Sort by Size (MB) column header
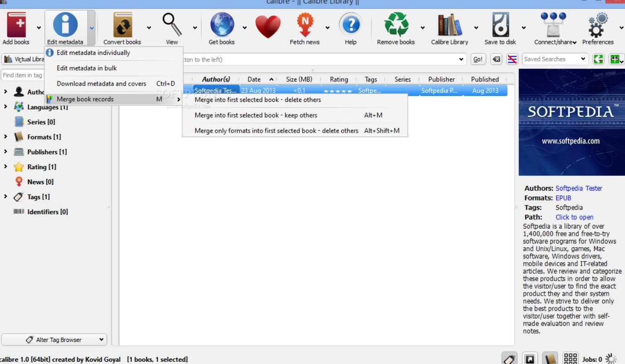Image resolution: width=625 pixels, height=364 pixels. pos(299,79)
